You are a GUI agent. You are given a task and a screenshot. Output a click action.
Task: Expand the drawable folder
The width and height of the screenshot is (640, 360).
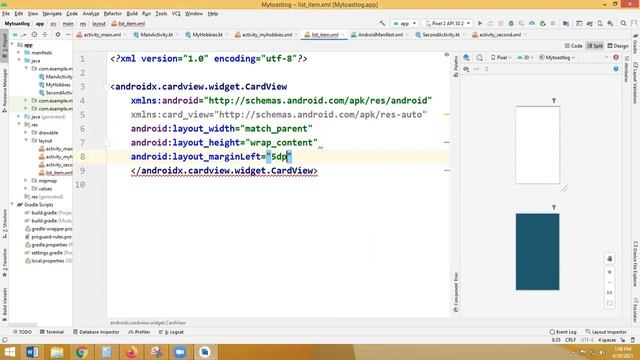26,133
